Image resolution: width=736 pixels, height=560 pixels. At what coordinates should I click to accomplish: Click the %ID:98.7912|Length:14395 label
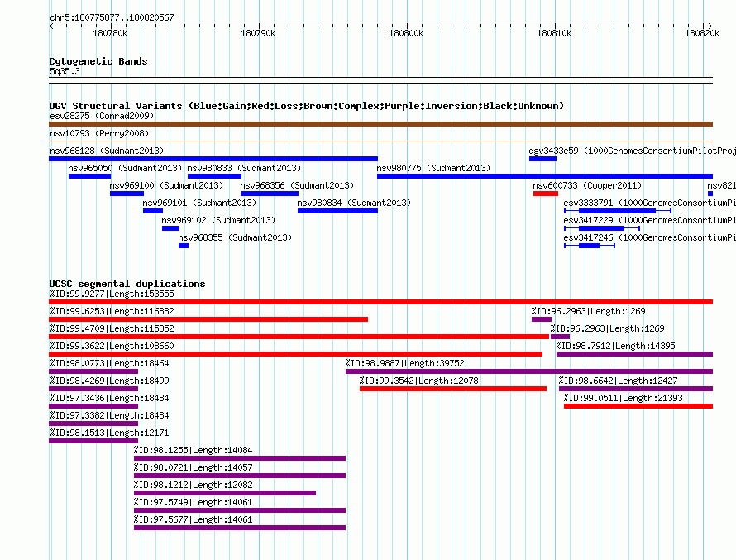click(x=615, y=346)
